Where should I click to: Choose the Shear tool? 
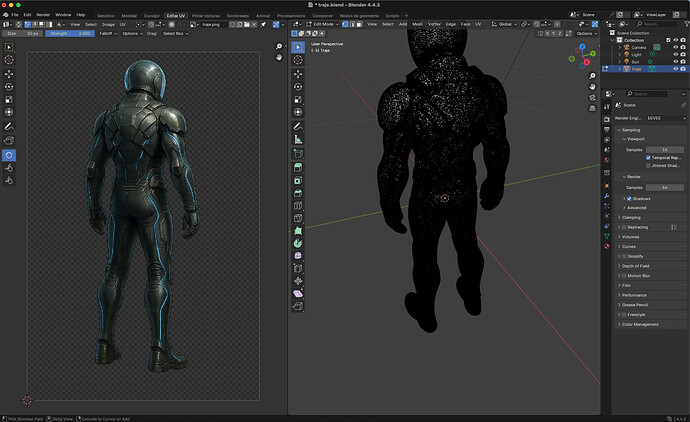pos(298,294)
